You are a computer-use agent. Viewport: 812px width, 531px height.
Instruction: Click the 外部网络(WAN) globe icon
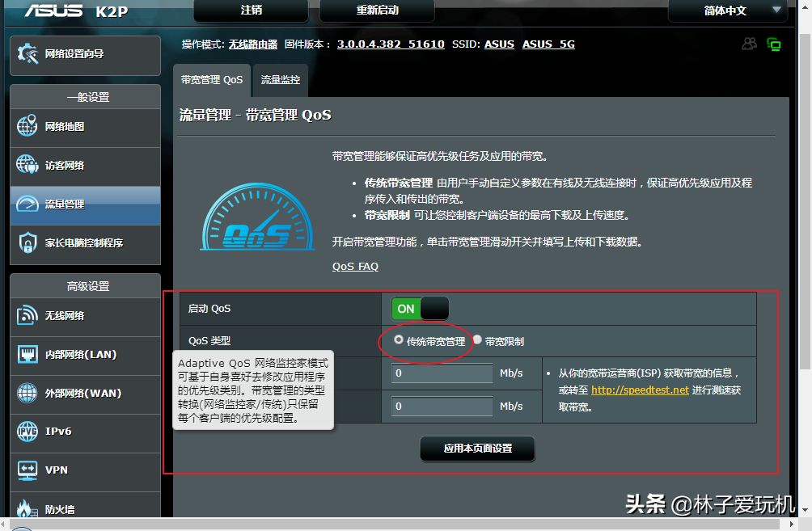[x=27, y=393]
